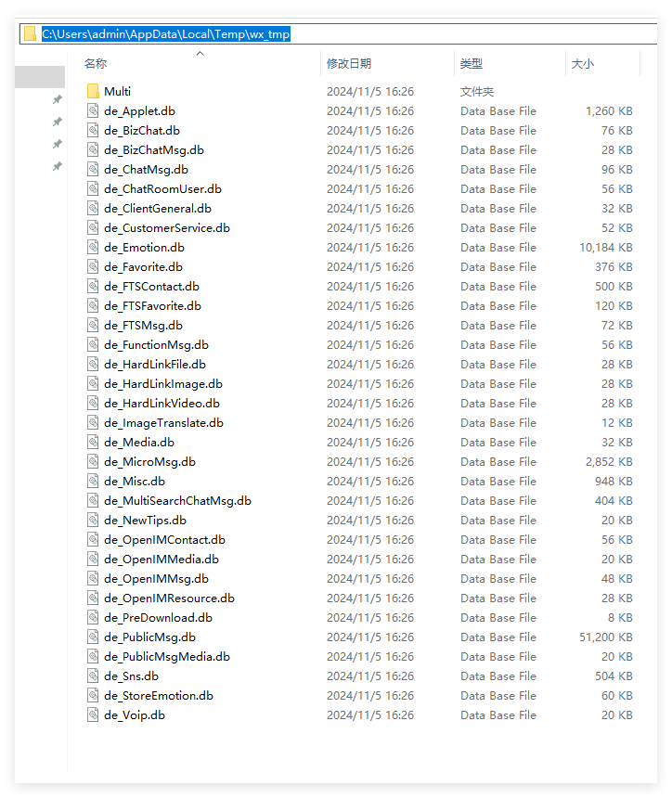
Task: Select file name de_PreDownload.db
Action: tap(158, 617)
